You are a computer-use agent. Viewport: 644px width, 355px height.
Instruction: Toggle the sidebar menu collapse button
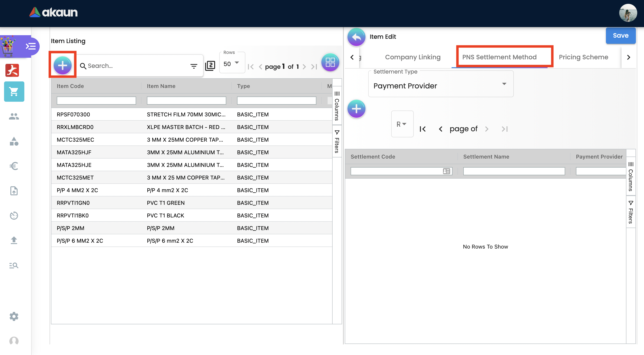click(30, 46)
